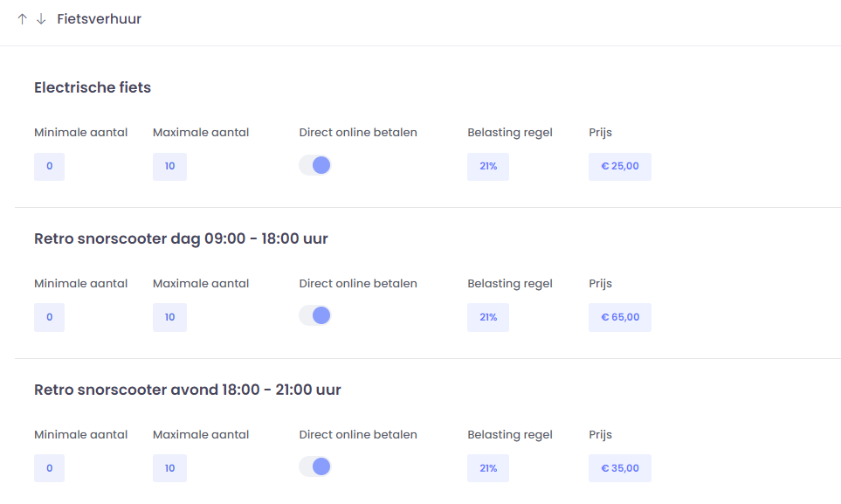Click the € 35,00 price field

[x=619, y=468]
